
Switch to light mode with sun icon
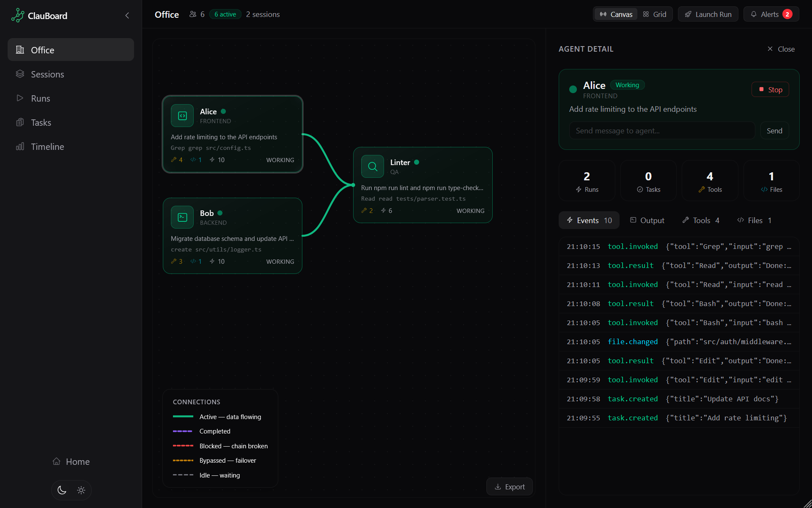pos(81,490)
